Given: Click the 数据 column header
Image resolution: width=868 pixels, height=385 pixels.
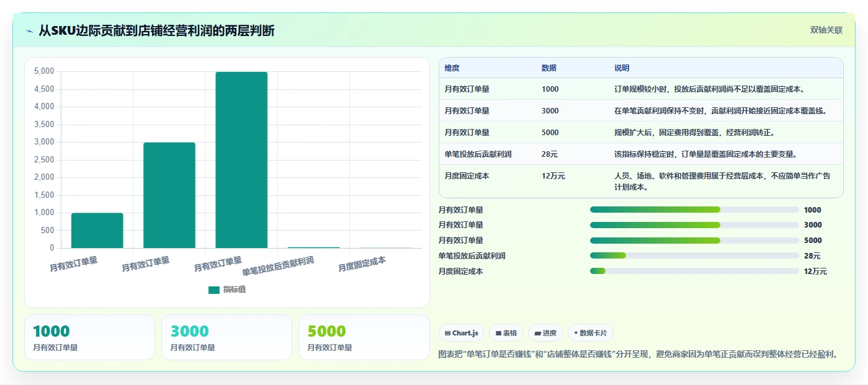Looking at the screenshot, I should pyautogui.click(x=549, y=68).
